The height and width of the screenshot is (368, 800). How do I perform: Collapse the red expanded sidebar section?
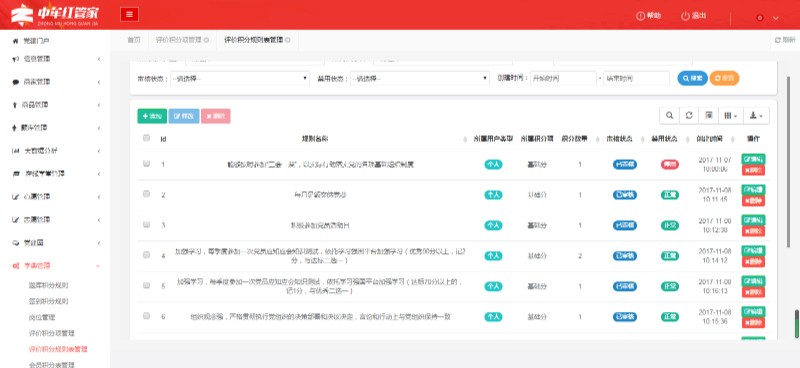98,266
